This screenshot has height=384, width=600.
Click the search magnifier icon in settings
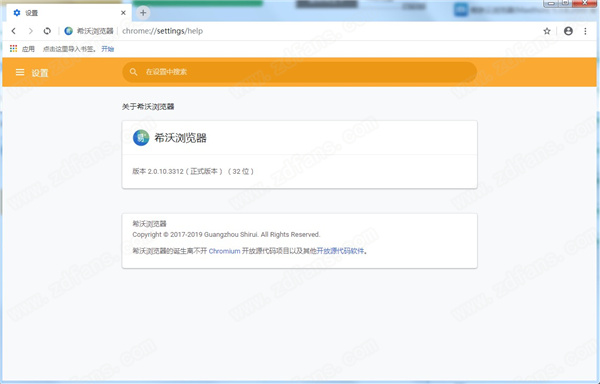133,72
